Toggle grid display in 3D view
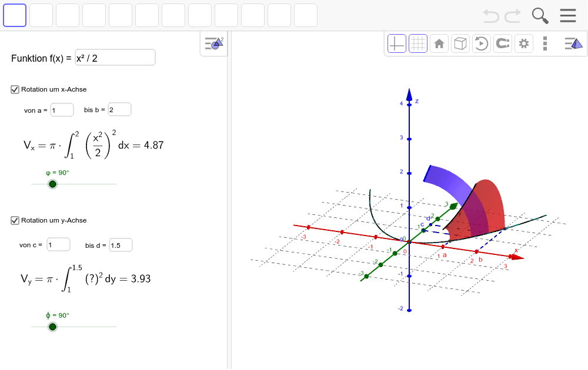 coord(417,44)
